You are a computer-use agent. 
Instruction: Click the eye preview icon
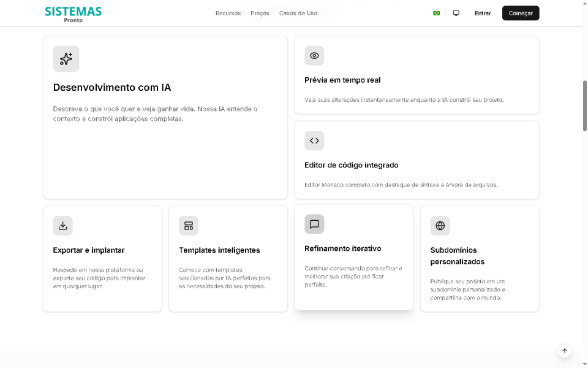coord(314,56)
